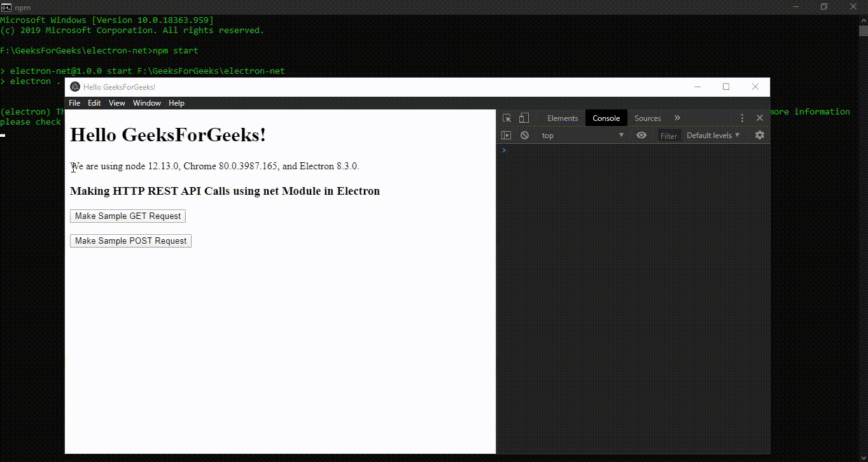Image resolution: width=868 pixels, height=462 pixels.
Task: Click the Hello GeeksForGeeks! page heading
Action: click(168, 135)
